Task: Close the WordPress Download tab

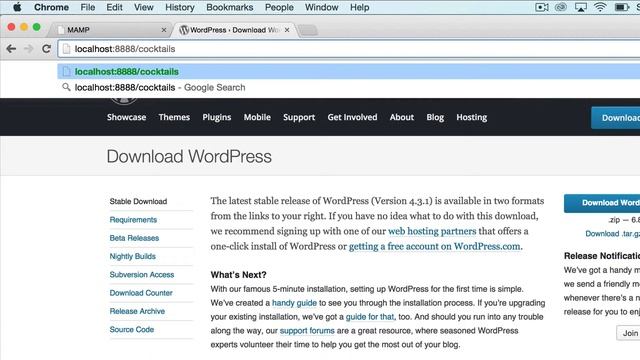Action: [287, 30]
